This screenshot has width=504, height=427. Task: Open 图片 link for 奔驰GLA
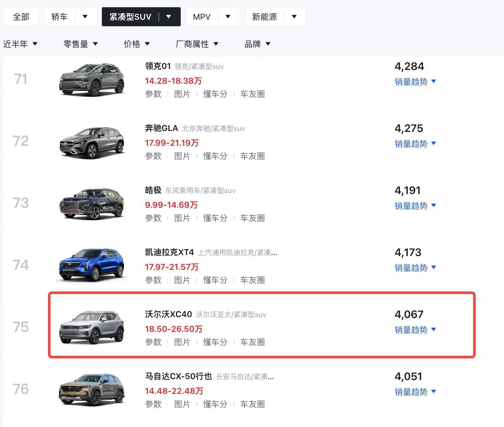182,156
